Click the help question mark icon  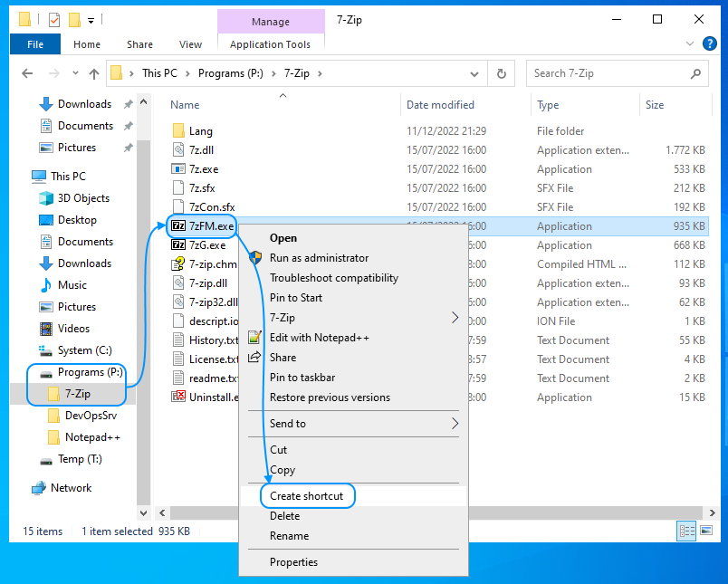[x=709, y=43]
